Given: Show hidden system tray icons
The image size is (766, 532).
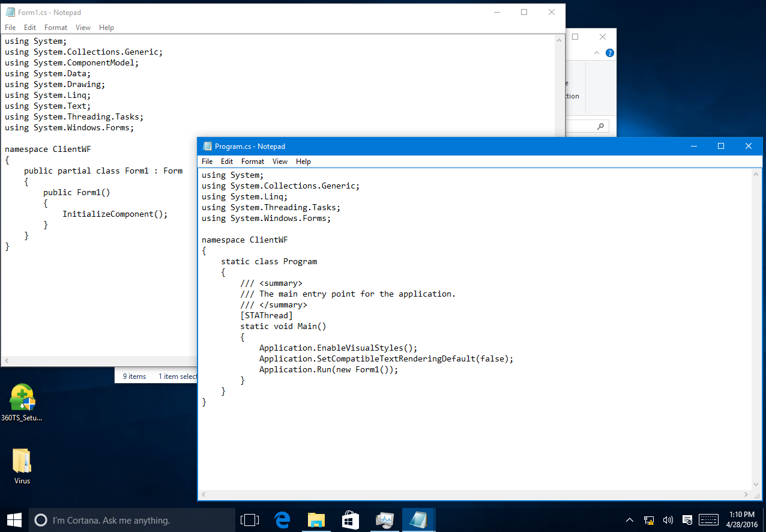Looking at the screenshot, I should tap(629, 520).
